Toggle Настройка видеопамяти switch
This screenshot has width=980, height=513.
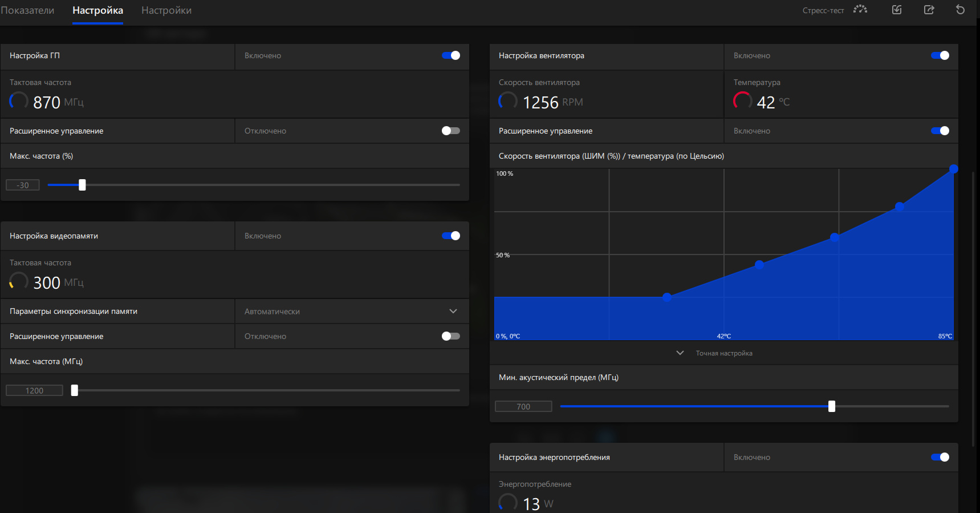click(451, 236)
